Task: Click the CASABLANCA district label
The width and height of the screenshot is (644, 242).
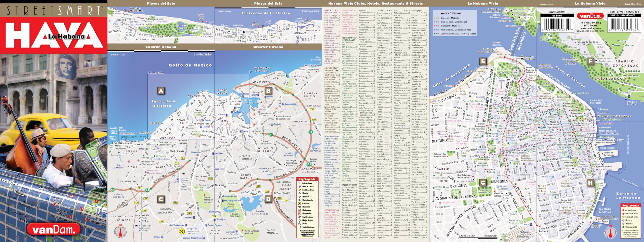Action: (x=608, y=79)
